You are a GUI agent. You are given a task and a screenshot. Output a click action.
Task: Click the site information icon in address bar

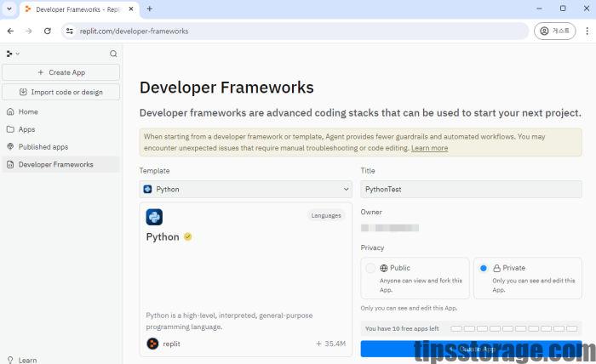70,31
